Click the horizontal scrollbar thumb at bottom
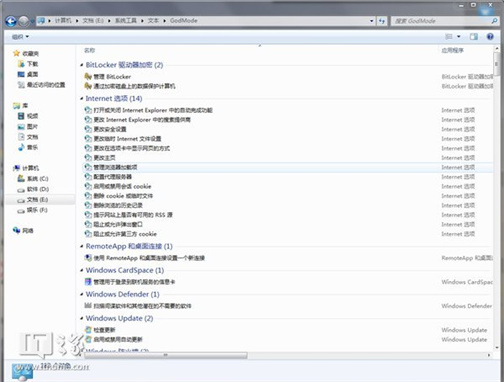This screenshot has width=504, height=382. (x=166, y=355)
